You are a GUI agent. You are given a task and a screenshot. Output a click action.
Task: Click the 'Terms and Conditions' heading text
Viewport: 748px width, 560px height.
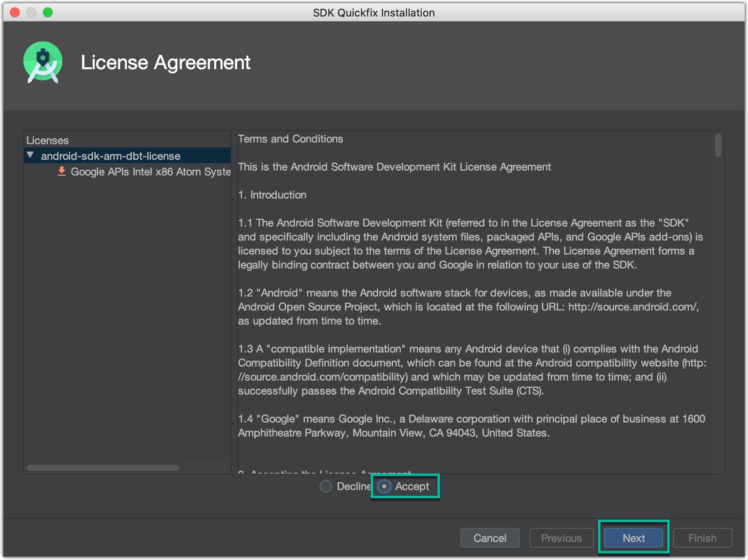(x=290, y=139)
